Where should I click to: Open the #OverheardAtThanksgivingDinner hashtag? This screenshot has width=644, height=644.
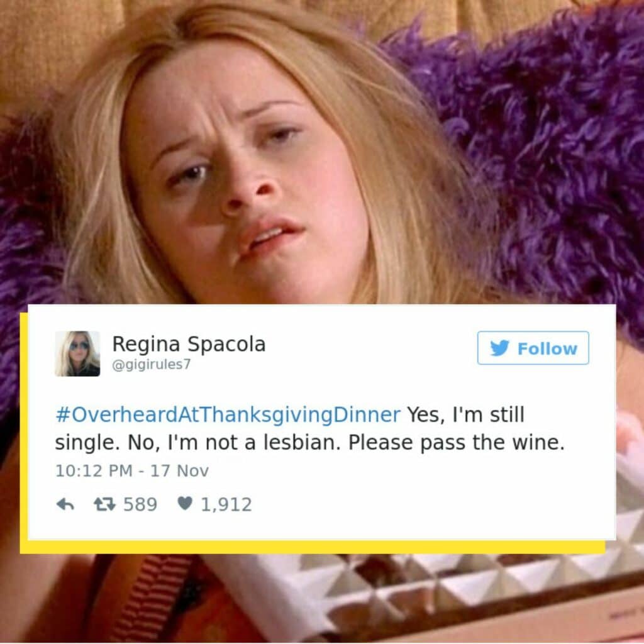click(x=228, y=414)
